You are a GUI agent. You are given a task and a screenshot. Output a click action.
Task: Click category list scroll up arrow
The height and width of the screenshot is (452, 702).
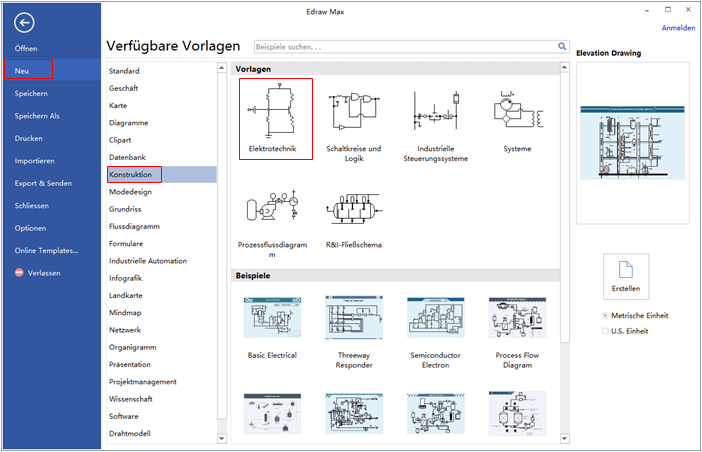click(x=222, y=68)
